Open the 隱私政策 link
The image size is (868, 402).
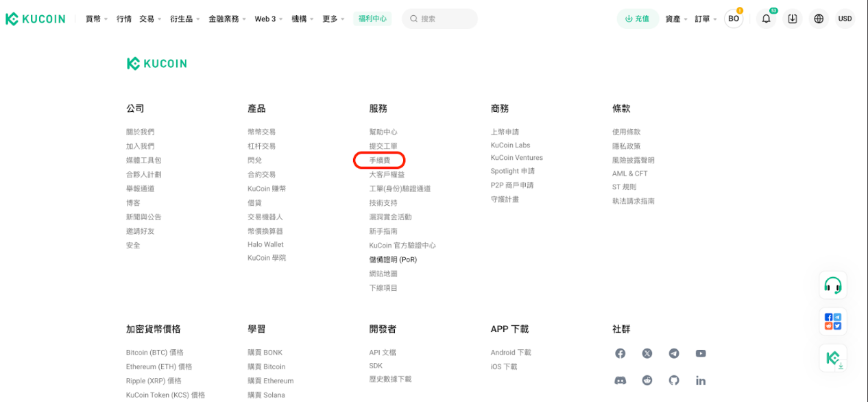point(627,146)
